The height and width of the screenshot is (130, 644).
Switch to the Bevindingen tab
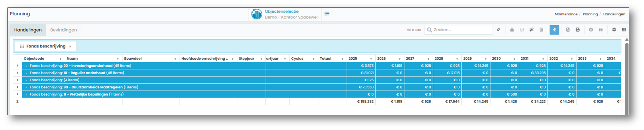[64, 30]
